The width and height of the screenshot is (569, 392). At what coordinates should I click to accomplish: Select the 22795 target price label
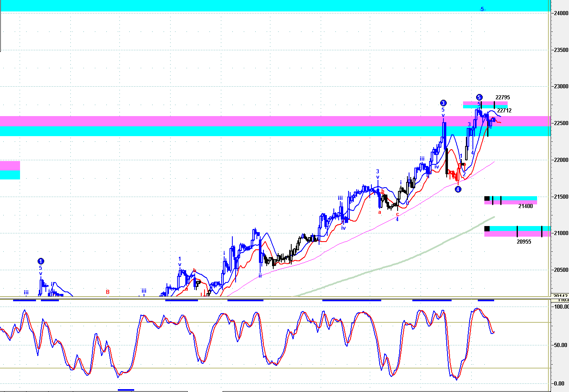[502, 97]
